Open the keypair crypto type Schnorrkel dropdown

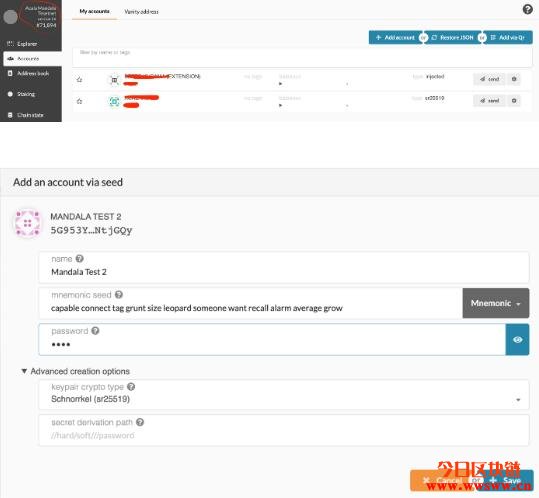[x=284, y=395]
